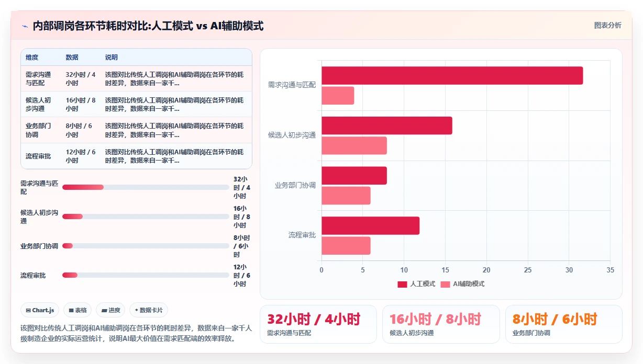
Task: Click the 需求沟通与匹配 progress bar
Action: coord(146,187)
